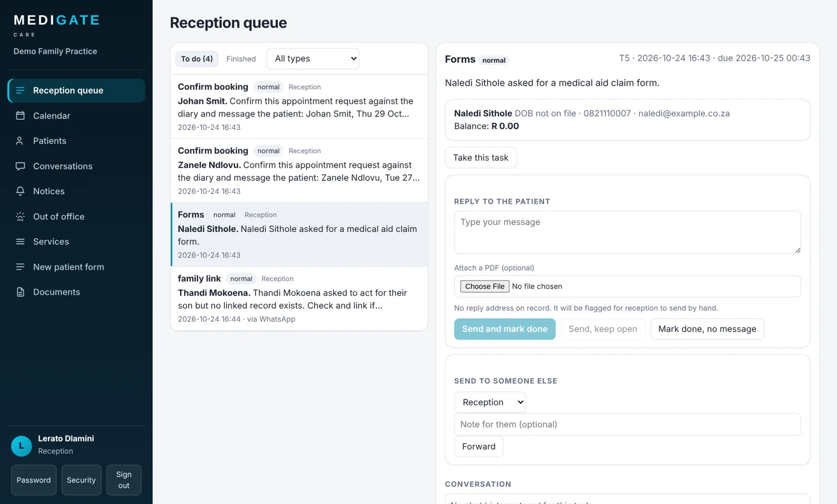Click the Demo Family Practice name
This screenshot has height=504, width=837.
[x=55, y=51]
